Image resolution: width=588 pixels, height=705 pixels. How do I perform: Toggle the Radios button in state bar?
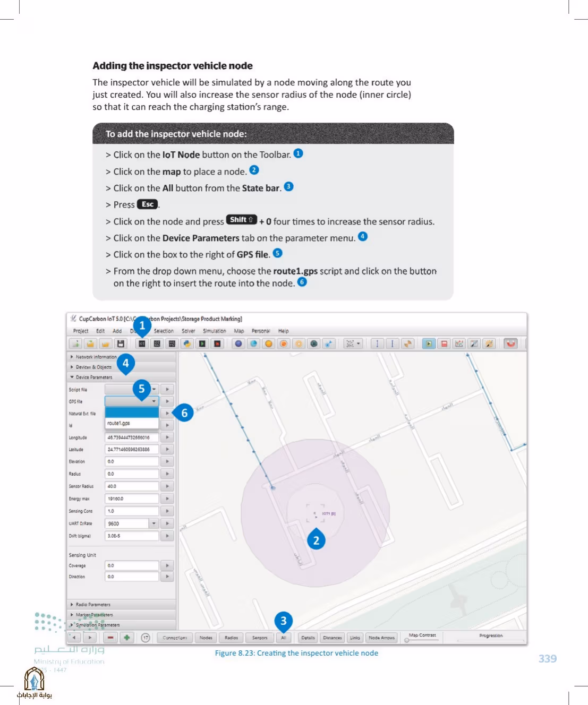point(232,638)
